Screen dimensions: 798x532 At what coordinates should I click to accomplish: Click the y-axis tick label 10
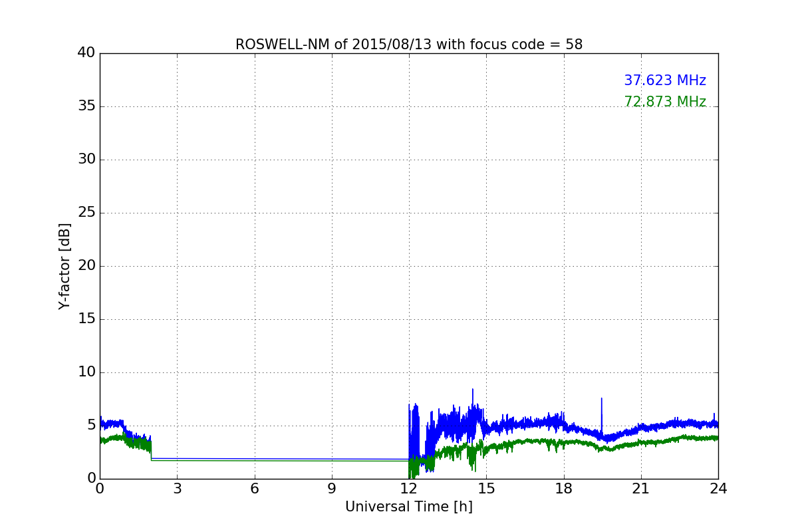point(86,372)
